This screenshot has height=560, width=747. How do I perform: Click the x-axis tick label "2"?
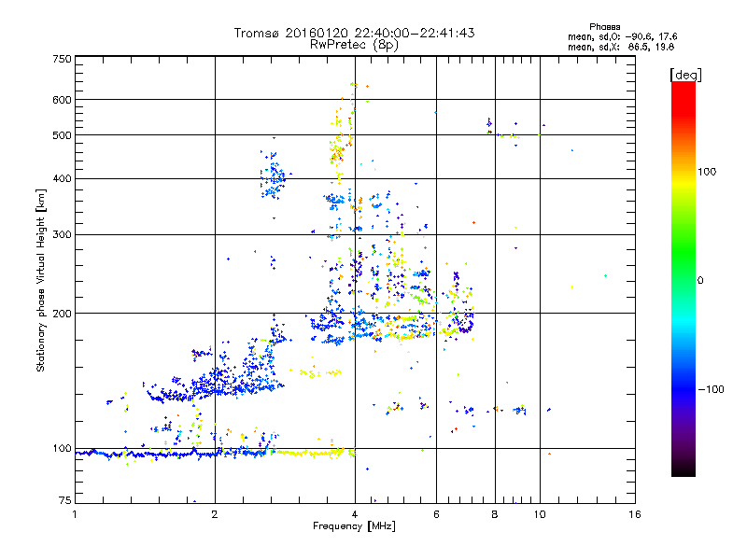[215, 514]
